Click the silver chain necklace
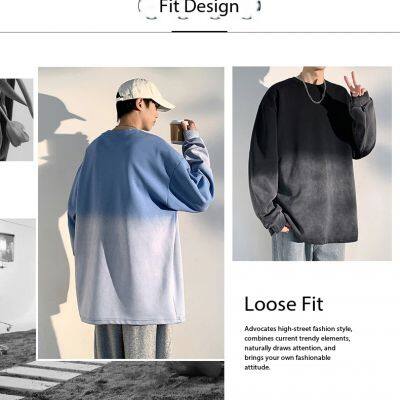 point(311,91)
